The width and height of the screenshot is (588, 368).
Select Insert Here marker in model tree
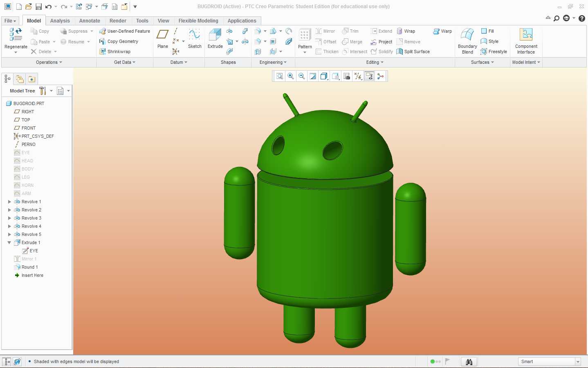point(32,275)
